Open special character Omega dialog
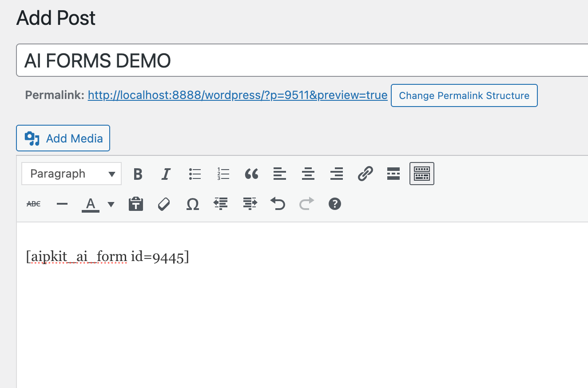 [193, 204]
